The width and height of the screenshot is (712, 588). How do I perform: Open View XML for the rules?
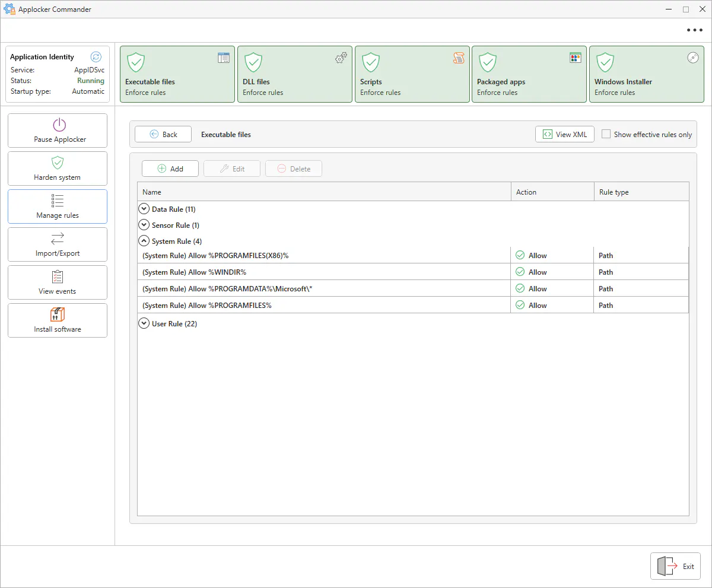565,134
